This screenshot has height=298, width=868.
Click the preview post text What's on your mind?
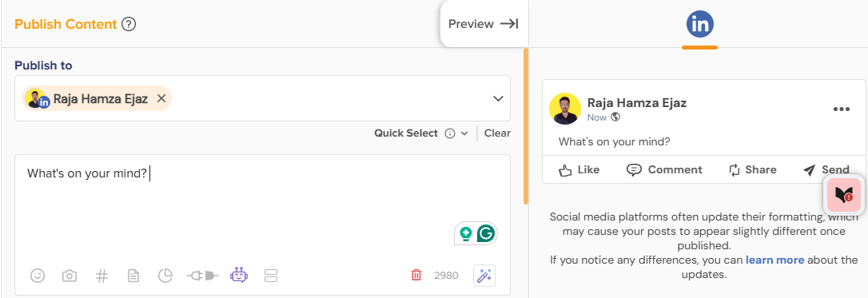point(615,141)
